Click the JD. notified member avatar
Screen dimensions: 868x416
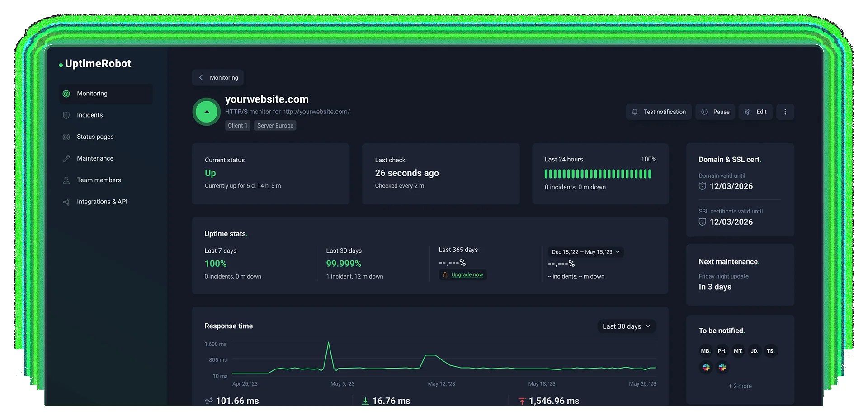click(x=755, y=351)
